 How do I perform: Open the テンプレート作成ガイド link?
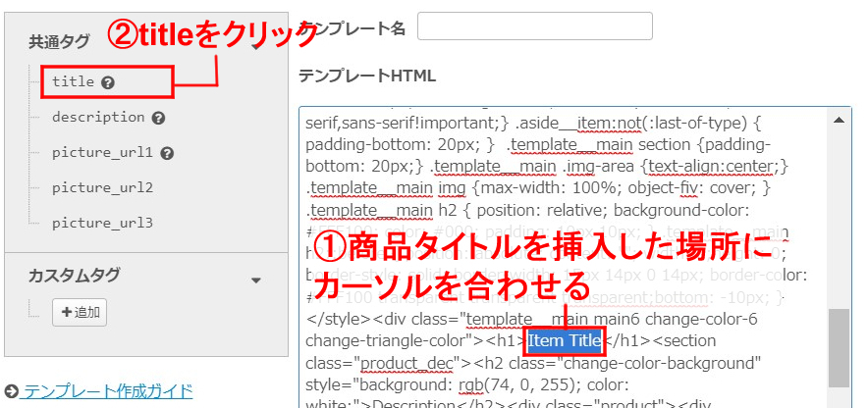(x=108, y=391)
